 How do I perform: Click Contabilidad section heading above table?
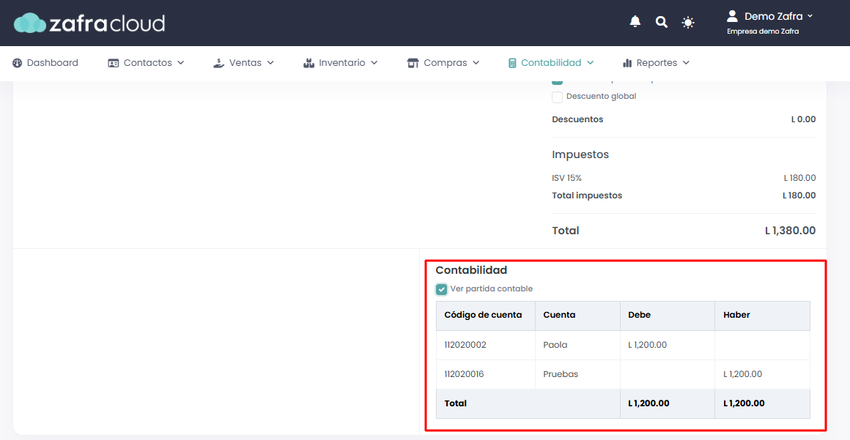(471, 270)
